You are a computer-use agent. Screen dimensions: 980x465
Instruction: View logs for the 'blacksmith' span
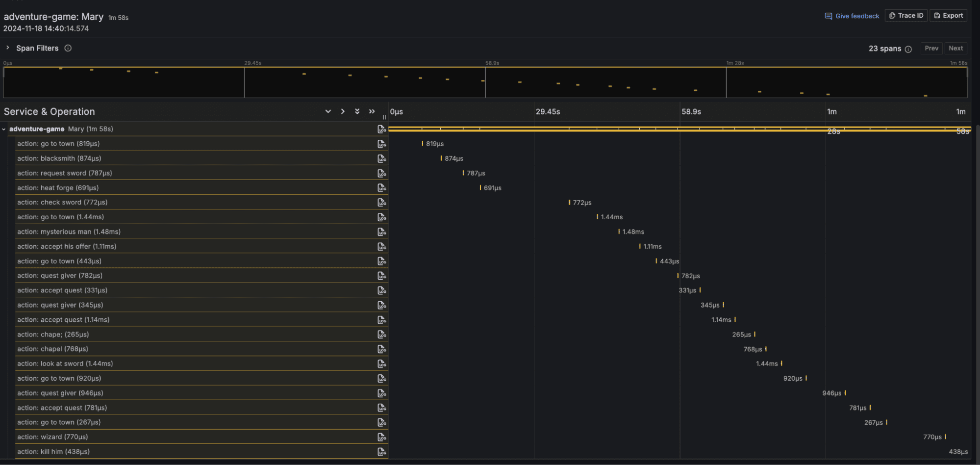(382, 158)
